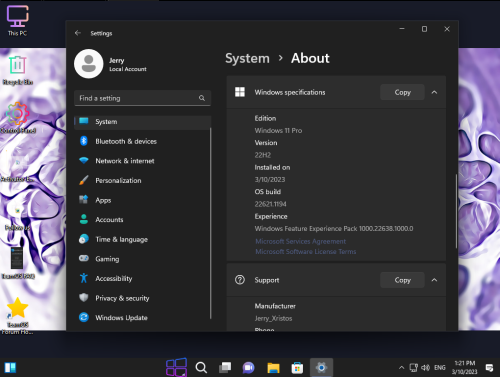Click the Privacy & security shield icon

point(84,298)
